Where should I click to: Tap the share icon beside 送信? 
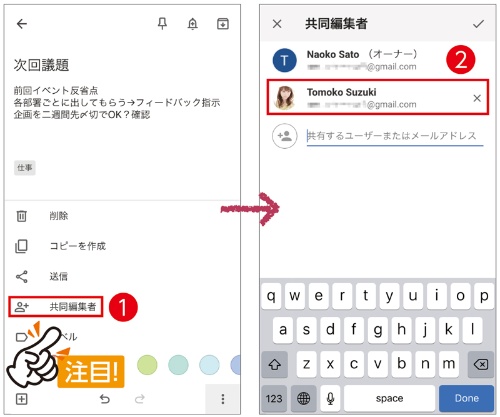click(x=22, y=276)
